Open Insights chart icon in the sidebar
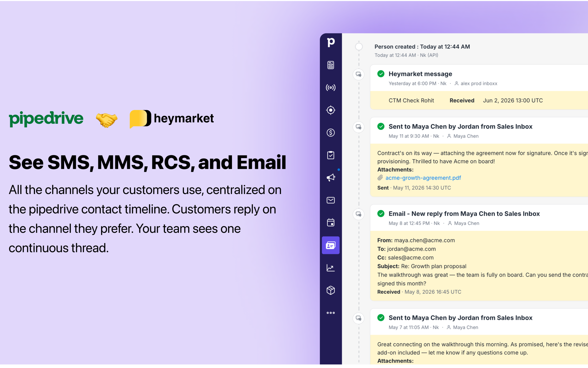 [331, 268]
